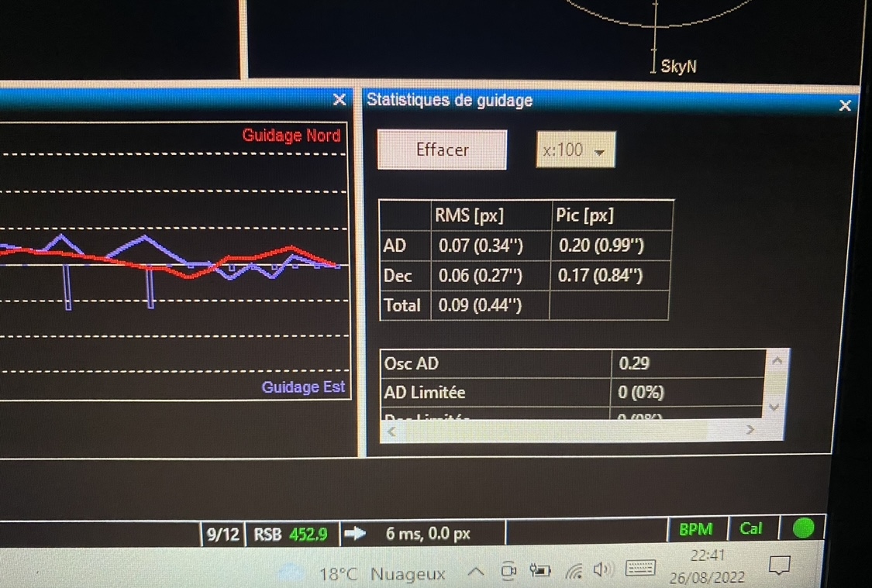
Task: Close the guiding graph panel
Action: [339, 99]
